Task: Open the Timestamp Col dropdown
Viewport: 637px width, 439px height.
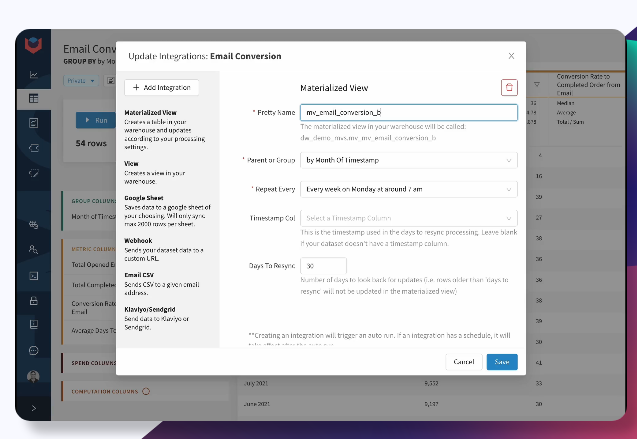Action: click(409, 218)
